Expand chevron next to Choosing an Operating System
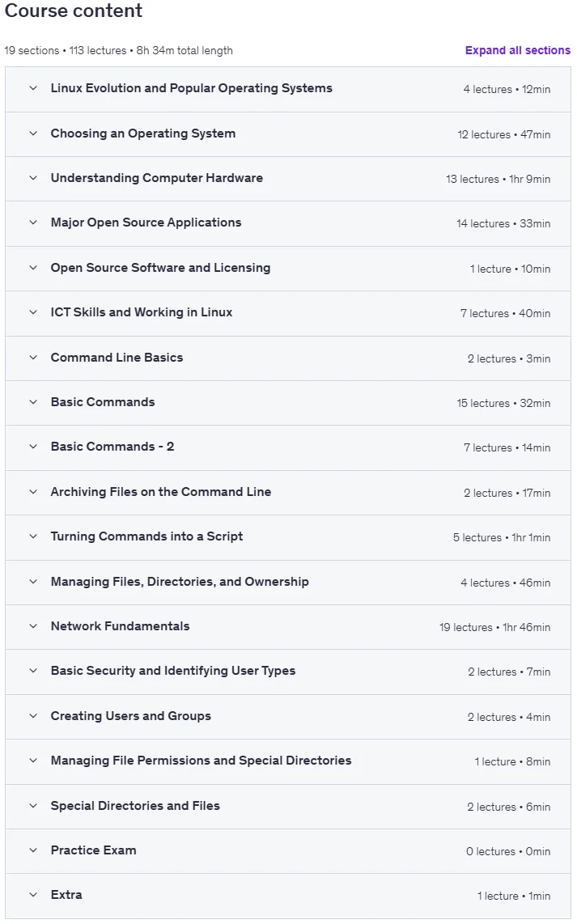The height and width of the screenshot is (924, 577). tap(33, 134)
